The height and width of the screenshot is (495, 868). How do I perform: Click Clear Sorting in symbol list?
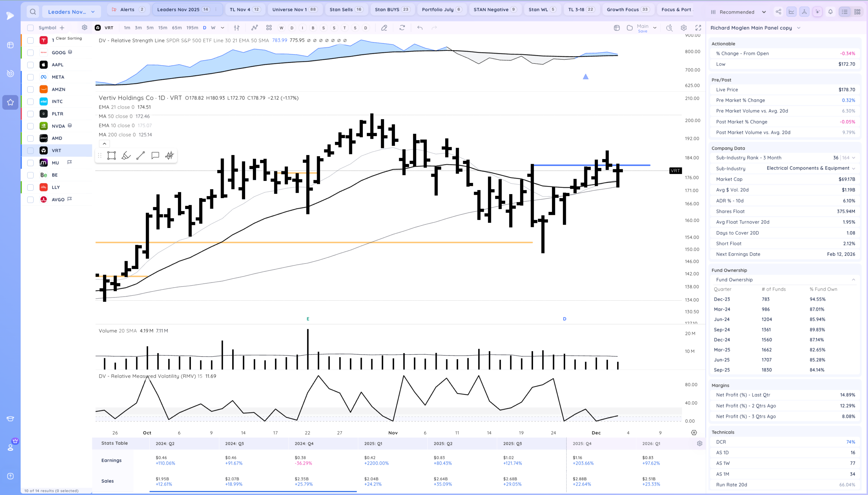68,38
